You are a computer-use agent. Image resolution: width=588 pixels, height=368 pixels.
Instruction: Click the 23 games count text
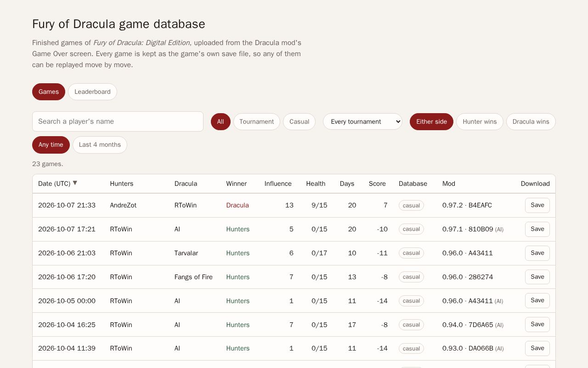(48, 164)
